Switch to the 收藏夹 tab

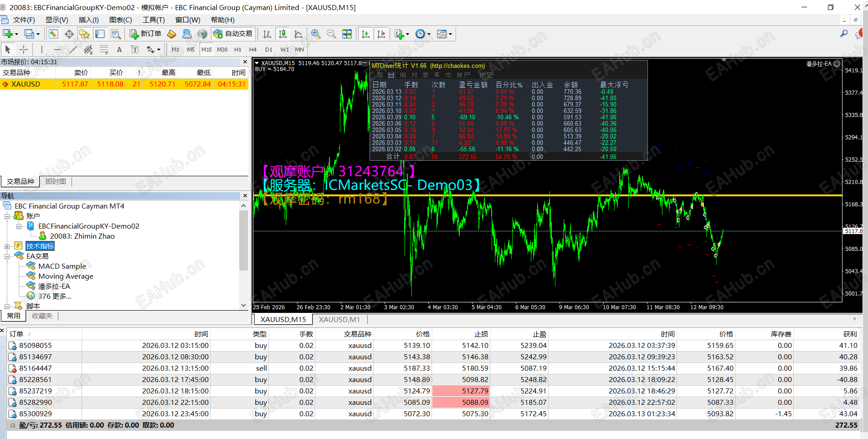click(42, 316)
